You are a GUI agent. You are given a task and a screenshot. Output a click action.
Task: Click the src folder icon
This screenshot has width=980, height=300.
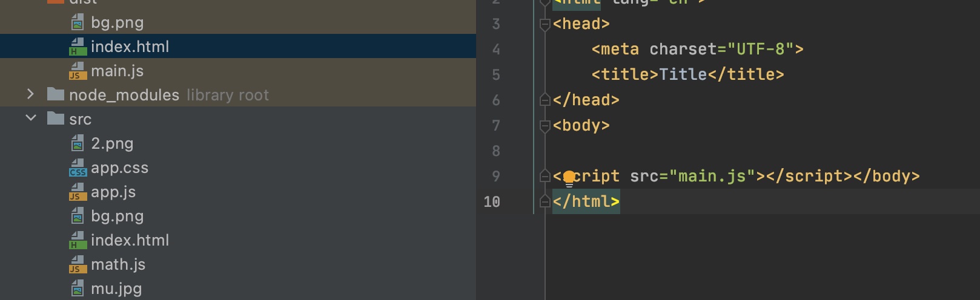(56, 119)
